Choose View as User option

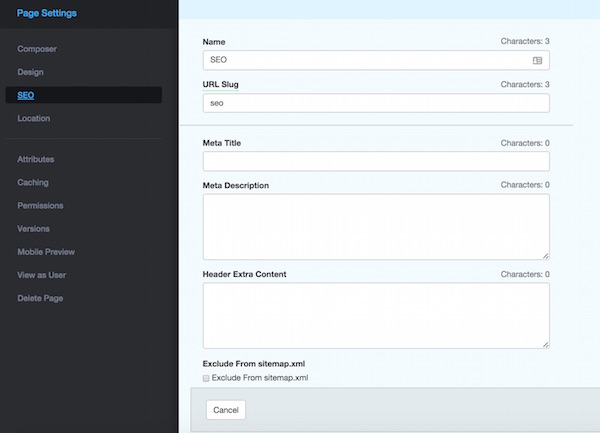pyautogui.click(x=41, y=275)
